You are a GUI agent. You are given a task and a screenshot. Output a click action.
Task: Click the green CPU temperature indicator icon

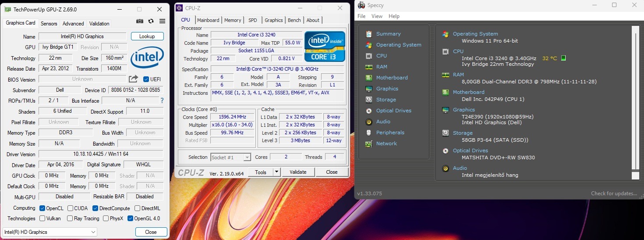(563, 58)
